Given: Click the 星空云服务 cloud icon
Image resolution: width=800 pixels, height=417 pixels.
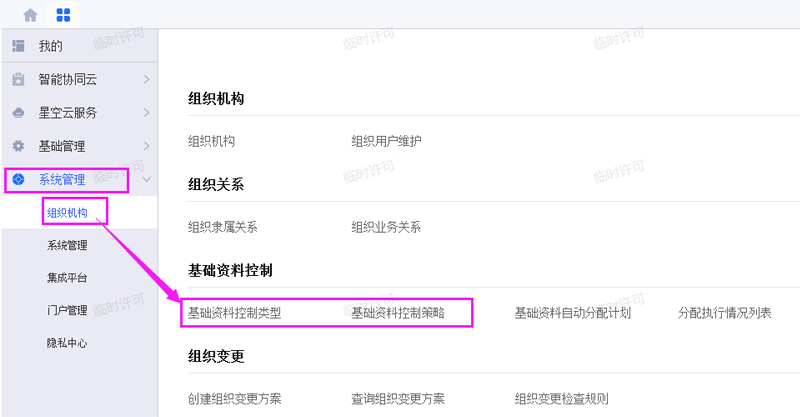Looking at the screenshot, I should (18, 113).
